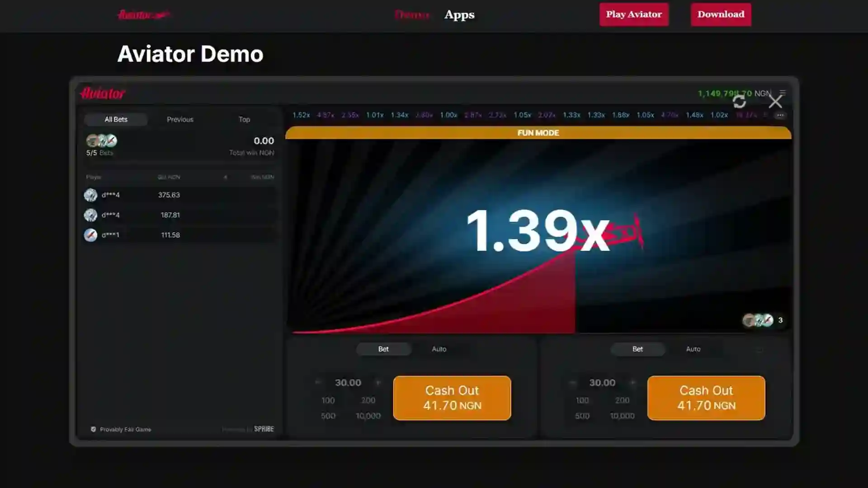Set right bet to quick amount 200
This screenshot has width=868, height=488.
622,400
